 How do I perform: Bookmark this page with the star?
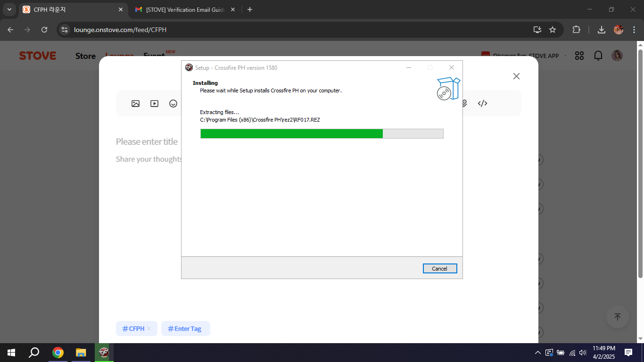[553, 30]
